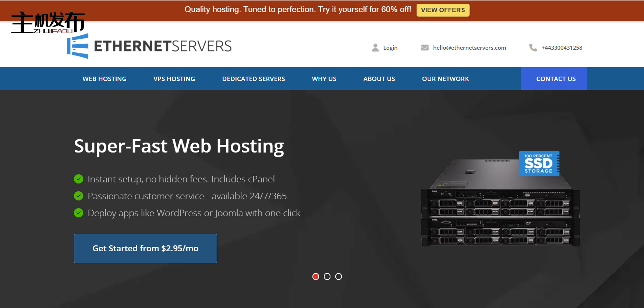Click the ETHERNETSERVERS wordmark
Image resolution: width=644 pixels, height=308 pixels.
(x=163, y=46)
